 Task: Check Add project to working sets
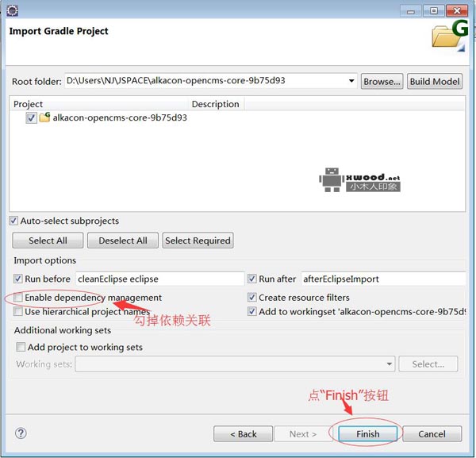click(x=21, y=347)
